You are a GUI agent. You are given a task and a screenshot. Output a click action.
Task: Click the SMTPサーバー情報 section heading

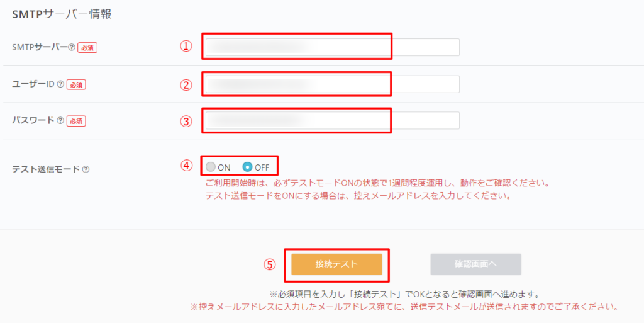pyautogui.click(x=62, y=14)
